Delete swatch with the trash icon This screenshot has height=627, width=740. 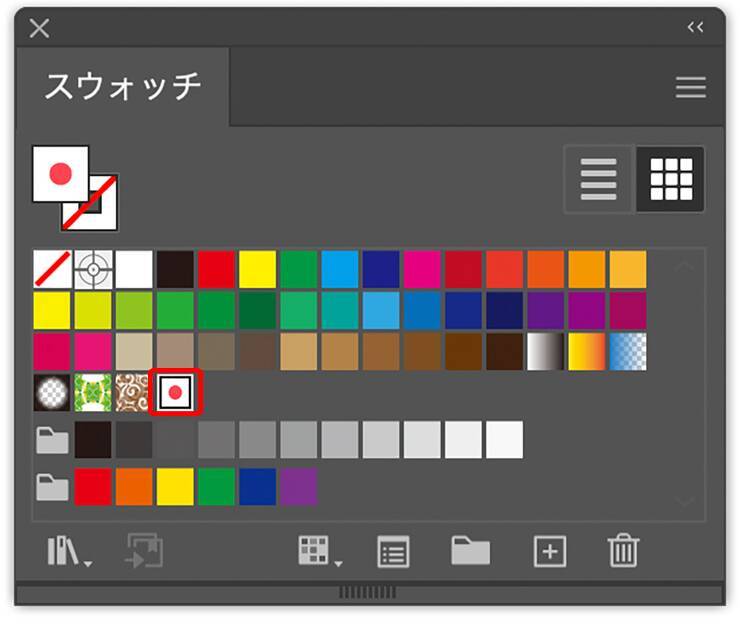pos(623,550)
